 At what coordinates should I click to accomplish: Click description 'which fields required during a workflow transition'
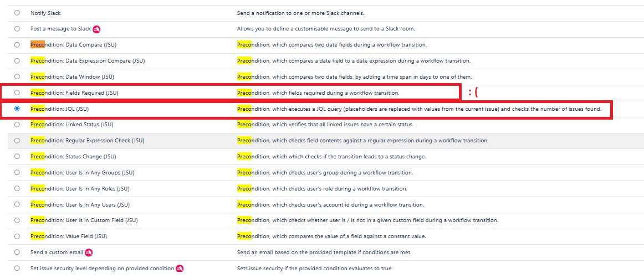(318, 93)
